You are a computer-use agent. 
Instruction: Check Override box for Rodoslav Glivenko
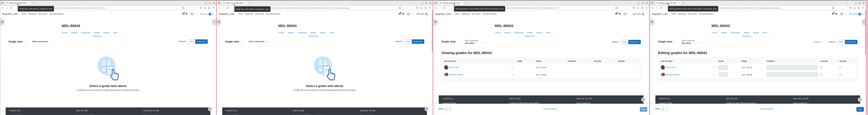pos(821,75)
